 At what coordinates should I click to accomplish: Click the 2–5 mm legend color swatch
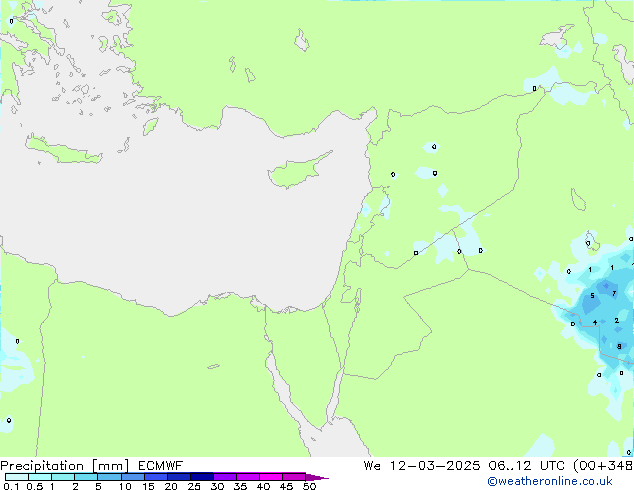pos(86,477)
